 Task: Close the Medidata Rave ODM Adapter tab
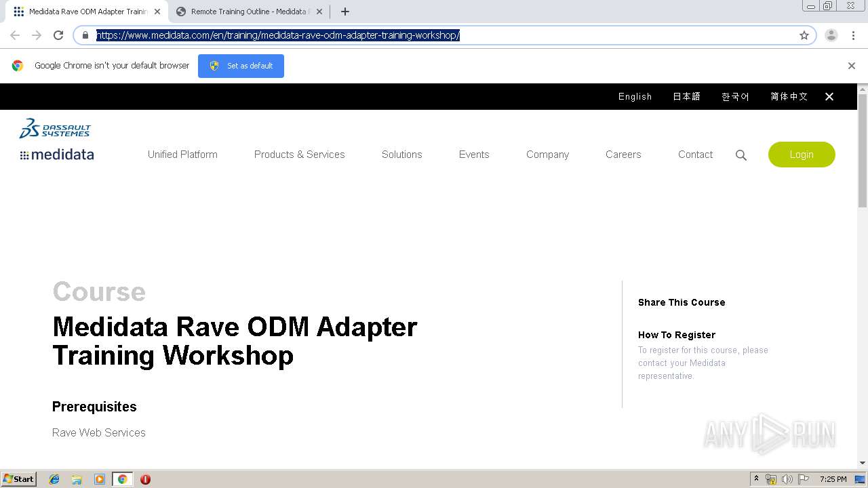click(x=157, y=12)
